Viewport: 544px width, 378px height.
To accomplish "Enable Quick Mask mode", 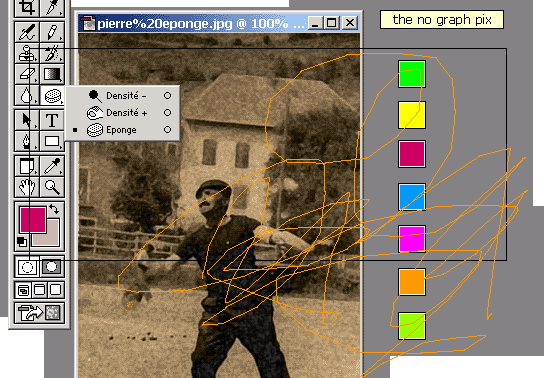I will [52, 267].
